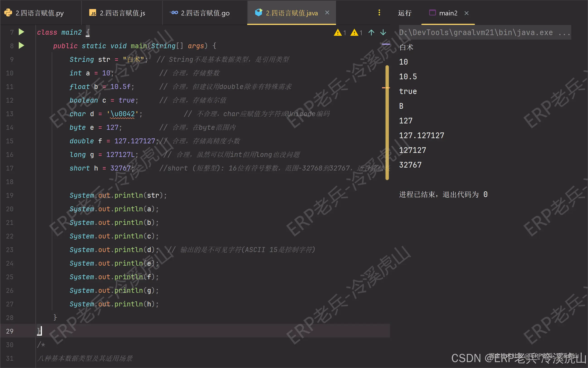This screenshot has height=368, width=588.
Task: Run main method via gutter play icon
Action: (x=22, y=46)
